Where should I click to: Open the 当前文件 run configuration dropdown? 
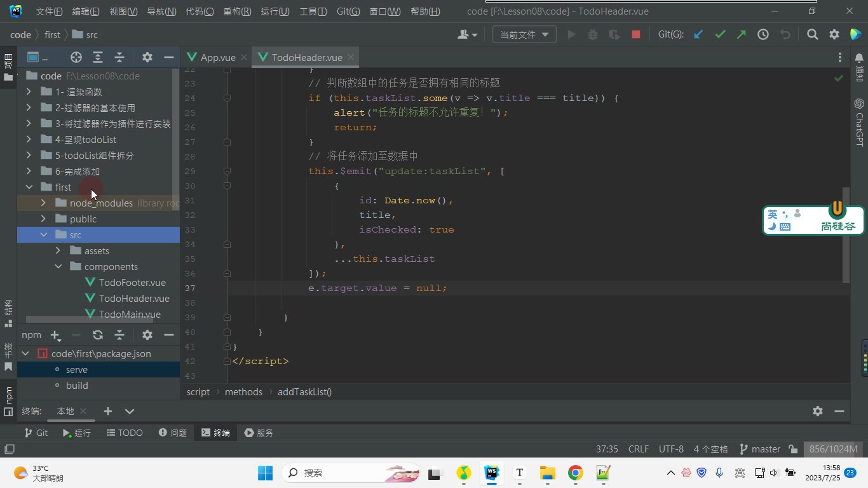pyautogui.click(x=524, y=35)
